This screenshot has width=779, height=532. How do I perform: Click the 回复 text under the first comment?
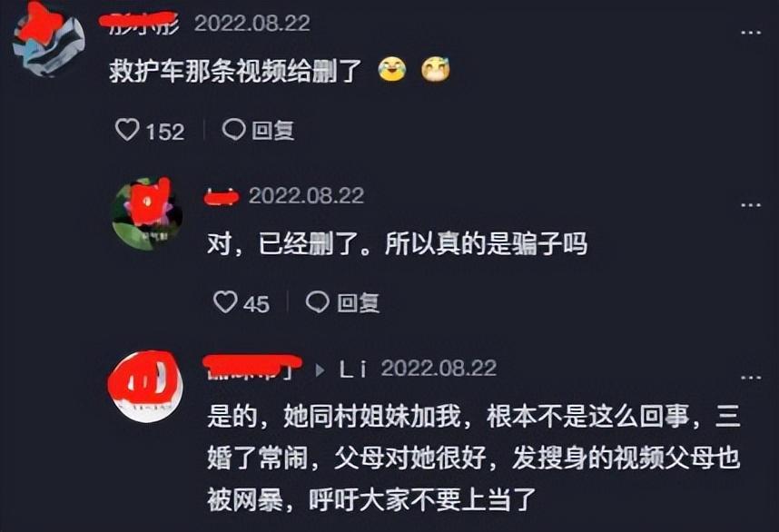tap(272, 131)
